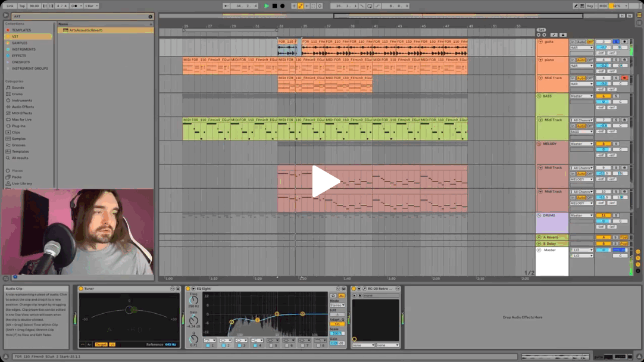Click the Previous Locator arrow under Set
The width and height of the screenshot is (644, 362).
tap(539, 35)
